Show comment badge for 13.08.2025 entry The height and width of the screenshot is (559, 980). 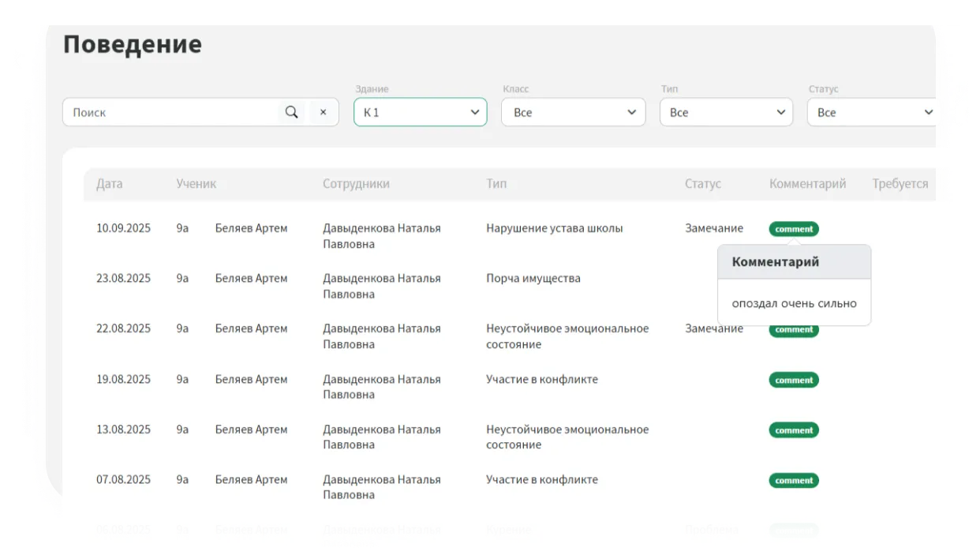[x=794, y=430]
